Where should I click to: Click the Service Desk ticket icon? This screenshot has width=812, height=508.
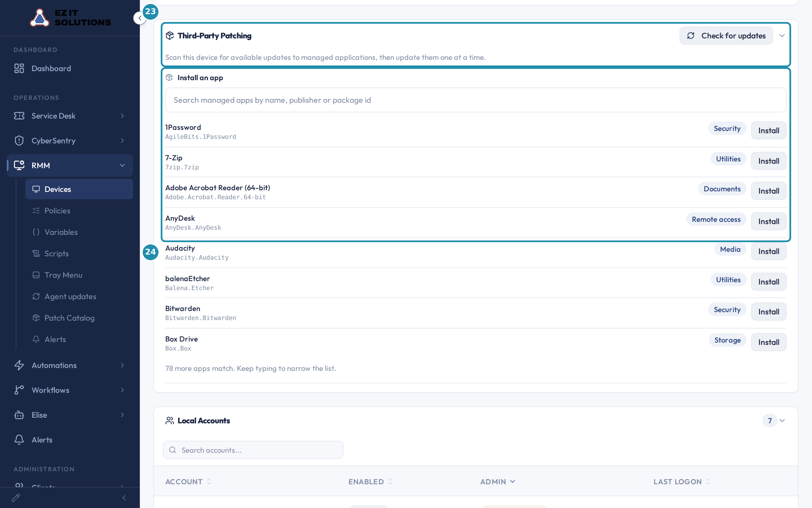(x=19, y=116)
